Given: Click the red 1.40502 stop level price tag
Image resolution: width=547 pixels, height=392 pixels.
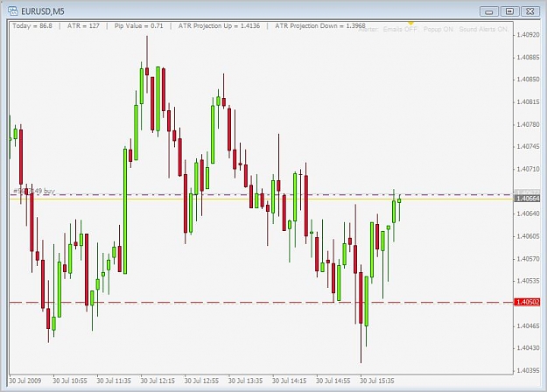Looking at the screenshot, I should coord(527,302).
